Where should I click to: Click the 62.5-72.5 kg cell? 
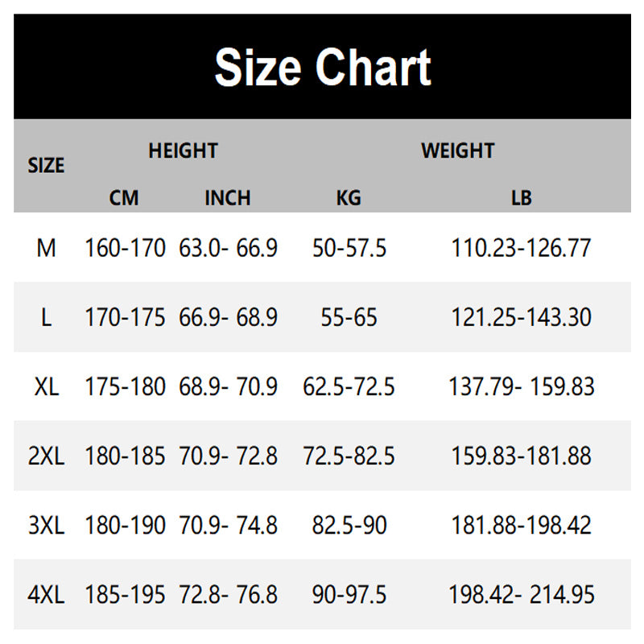point(349,387)
